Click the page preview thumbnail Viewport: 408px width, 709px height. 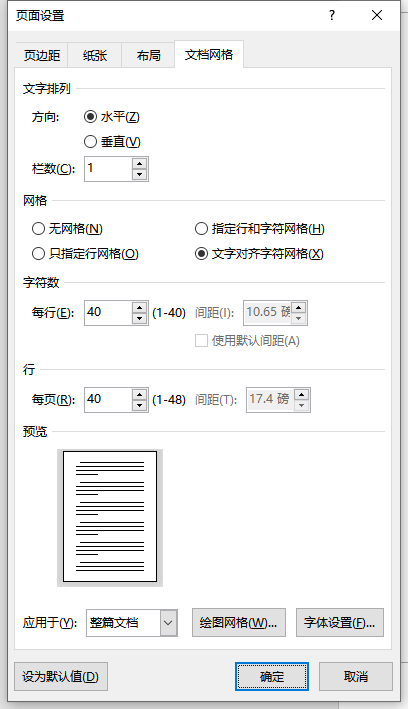pyautogui.click(x=110, y=516)
